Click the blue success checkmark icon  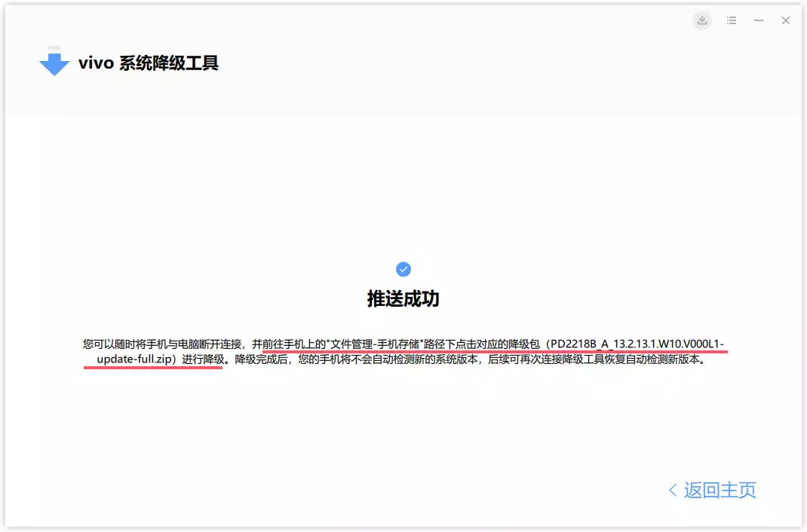click(x=403, y=269)
